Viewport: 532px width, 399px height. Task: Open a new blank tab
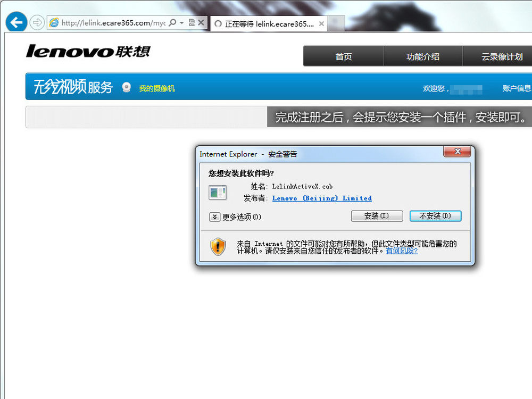[x=337, y=23]
